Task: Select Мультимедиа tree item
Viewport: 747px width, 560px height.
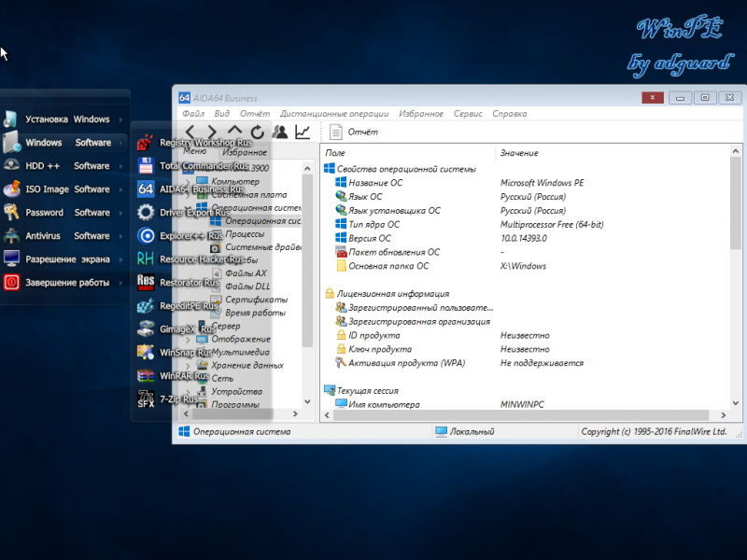Action: click(x=241, y=353)
